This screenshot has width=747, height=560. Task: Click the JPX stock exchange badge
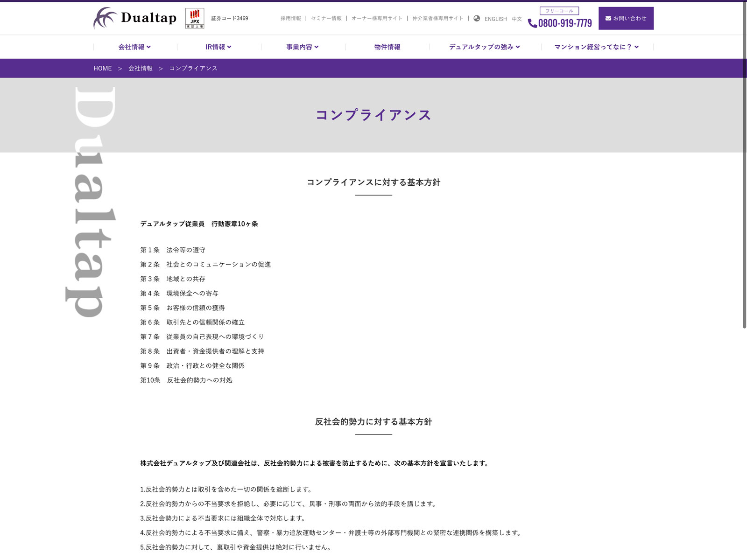tap(195, 19)
